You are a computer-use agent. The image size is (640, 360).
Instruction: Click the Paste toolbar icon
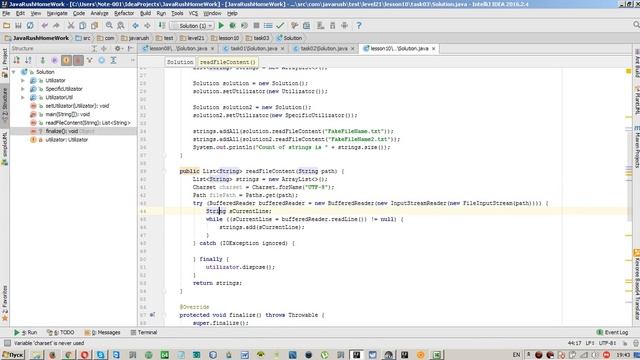[x=95, y=26]
